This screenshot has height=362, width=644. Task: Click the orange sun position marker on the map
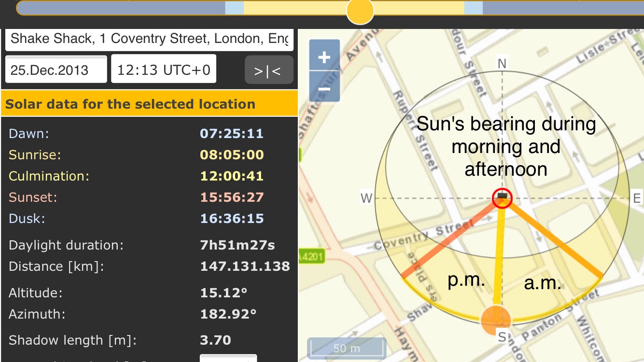496,320
